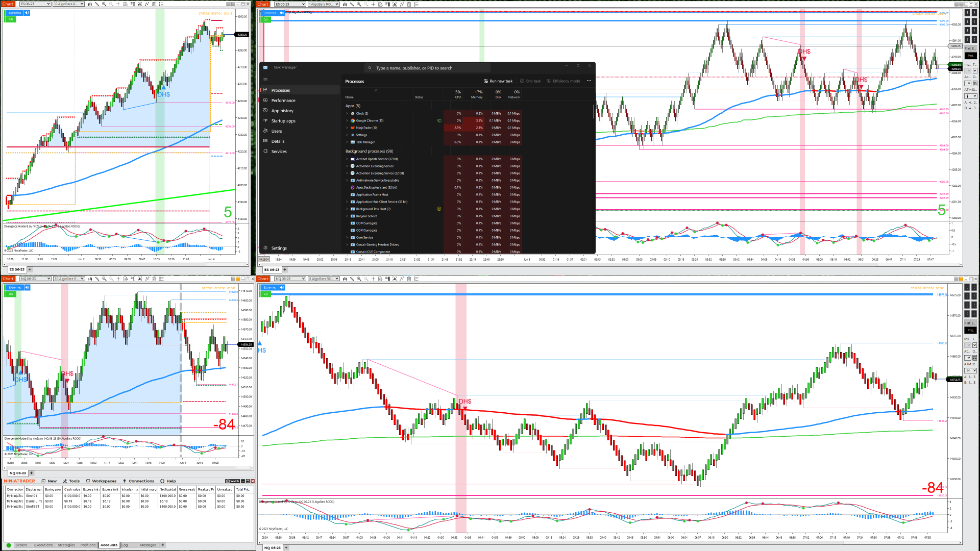Toggle green RR button on top-left ES chart

point(10,19)
